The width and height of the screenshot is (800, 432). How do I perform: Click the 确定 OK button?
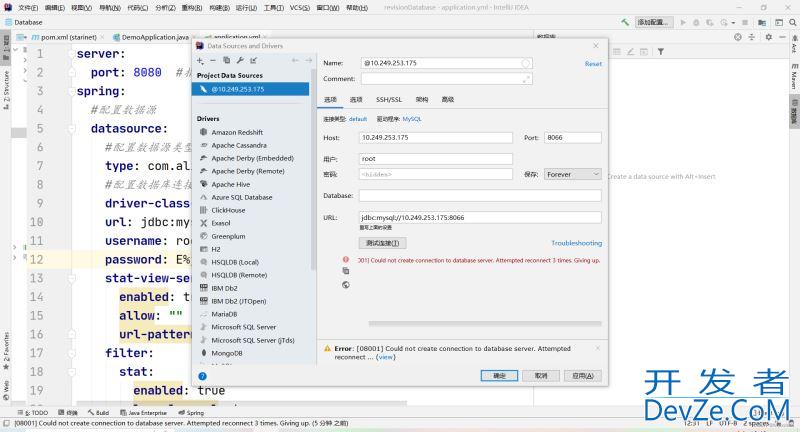point(499,376)
